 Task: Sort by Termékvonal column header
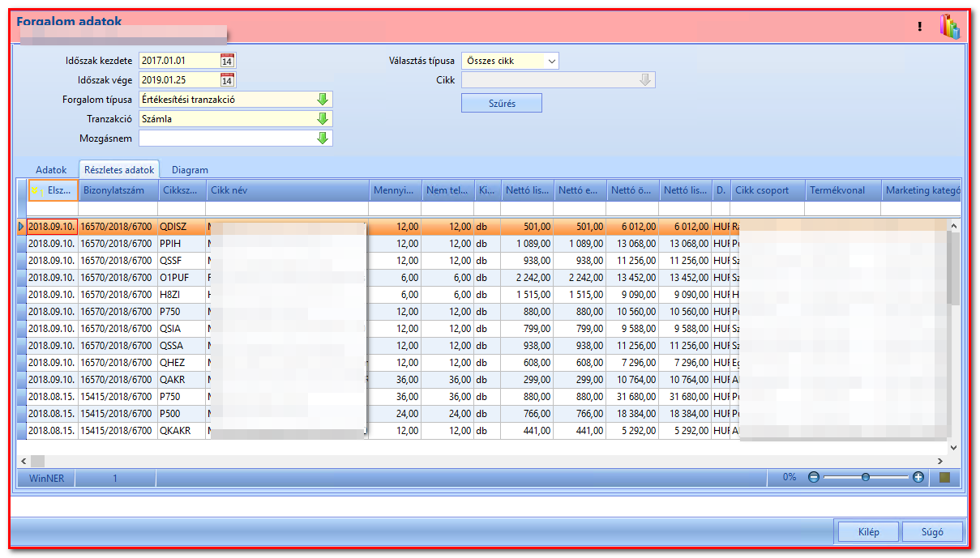(x=843, y=191)
